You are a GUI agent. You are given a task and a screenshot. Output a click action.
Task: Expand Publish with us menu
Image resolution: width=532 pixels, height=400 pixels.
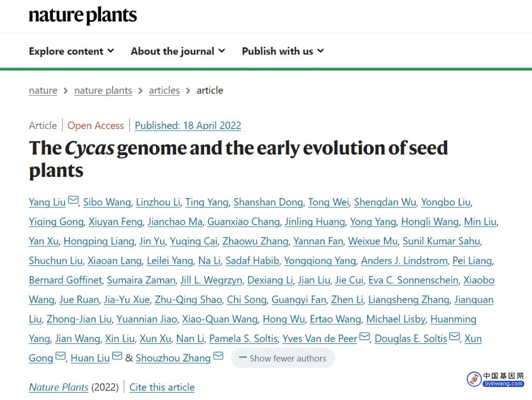point(283,51)
